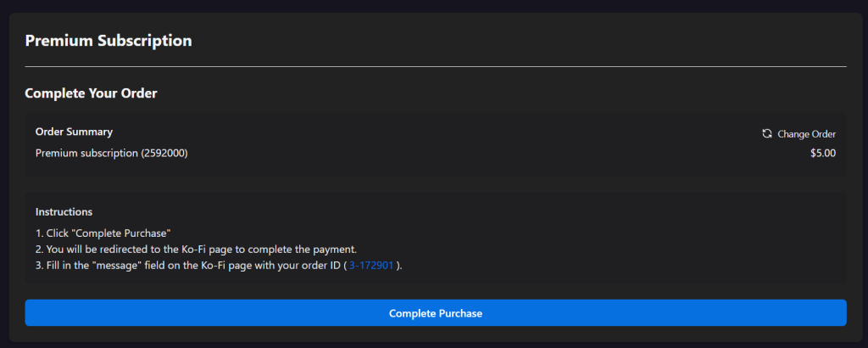Click instruction step 1 text line

(103, 233)
